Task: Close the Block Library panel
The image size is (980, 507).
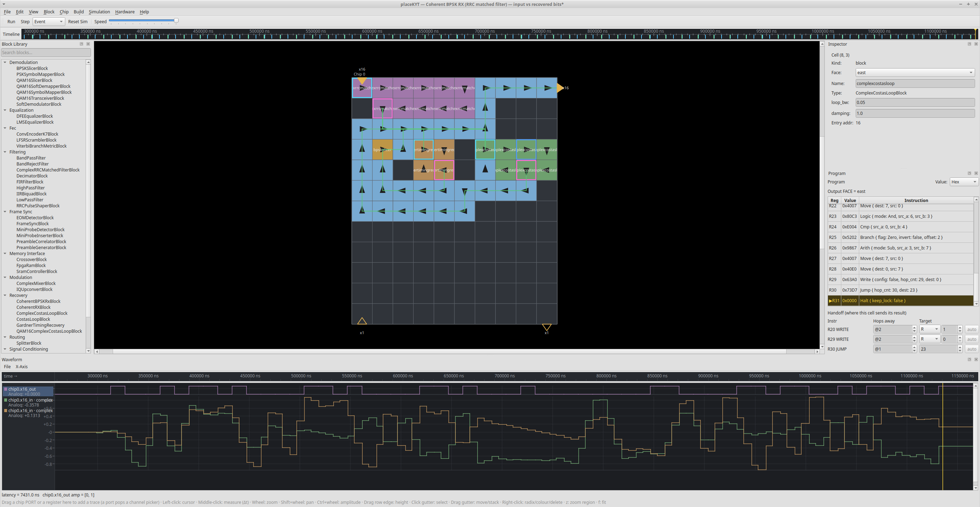Action: click(x=88, y=44)
